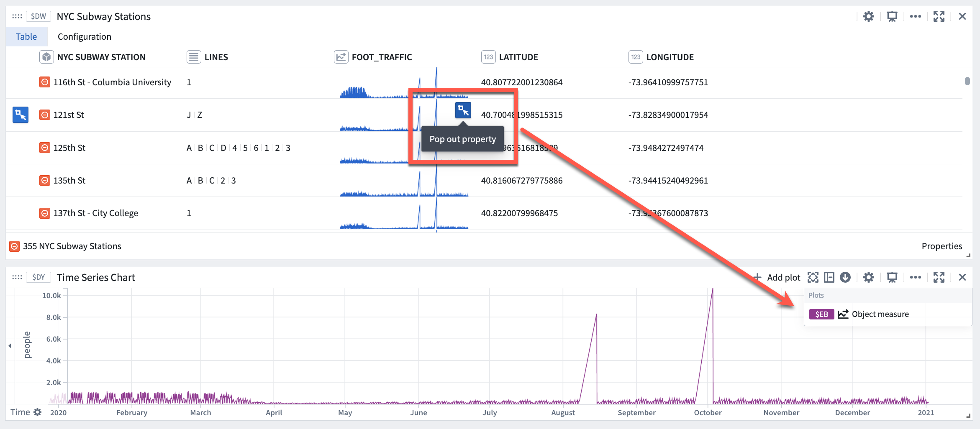
Task: Toggle the red minus icon next to 125th St
Action: (45, 148)
